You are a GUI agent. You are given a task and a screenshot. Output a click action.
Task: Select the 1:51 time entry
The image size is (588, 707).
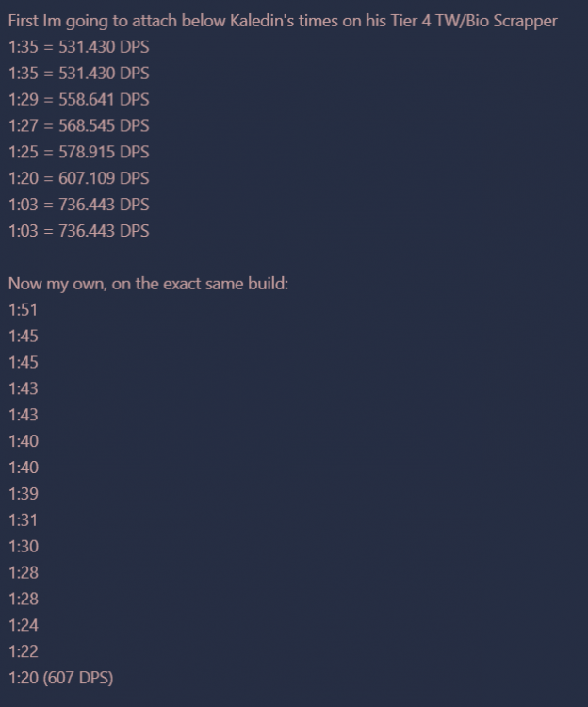pyautogui.click(x=23, y=309)
